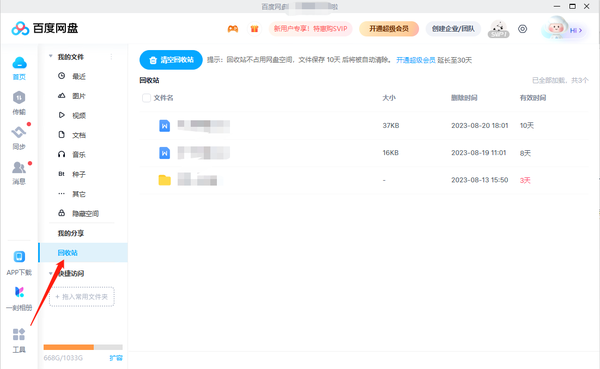Click 开通超级会员 orange button
This screenshot has width=600, height=369.
click(389, 29)
